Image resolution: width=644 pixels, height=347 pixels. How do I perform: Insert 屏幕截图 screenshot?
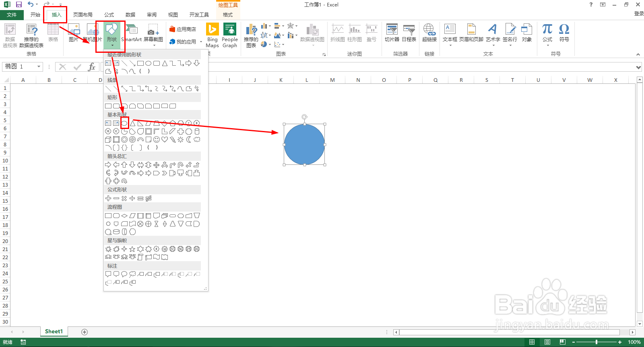(153, 35)
